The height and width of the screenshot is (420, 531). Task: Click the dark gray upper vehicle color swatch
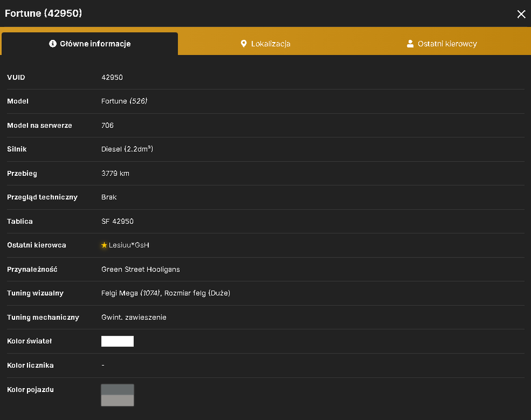(118, 390)
